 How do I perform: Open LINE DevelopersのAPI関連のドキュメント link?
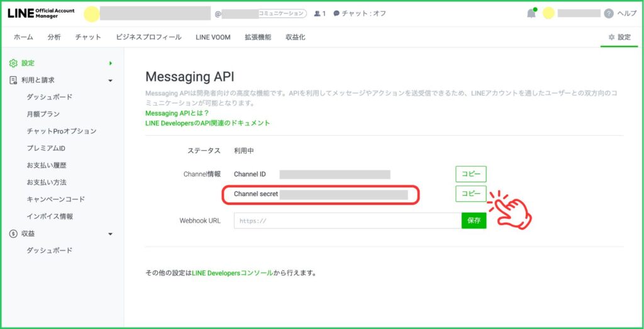pos(208,123)
